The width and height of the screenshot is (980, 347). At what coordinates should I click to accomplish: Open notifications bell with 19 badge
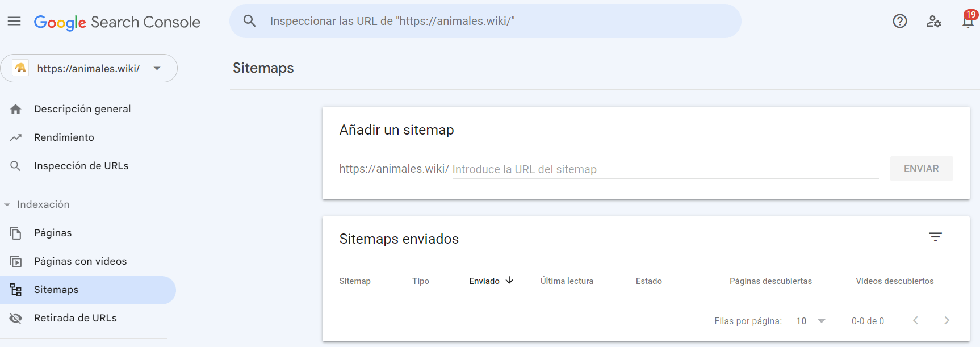pos(968,20)
